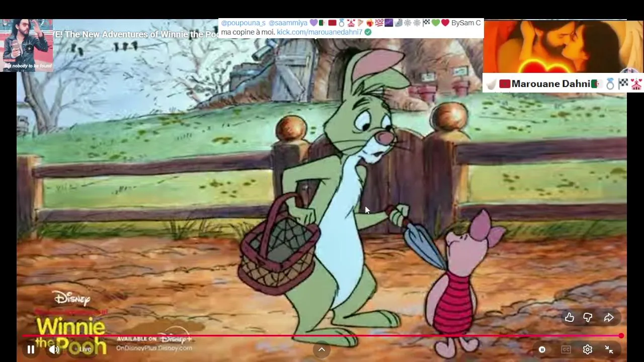The image size is (644, 362).
Task: Jump to live with the Live badge
Action: coord(85,349)
